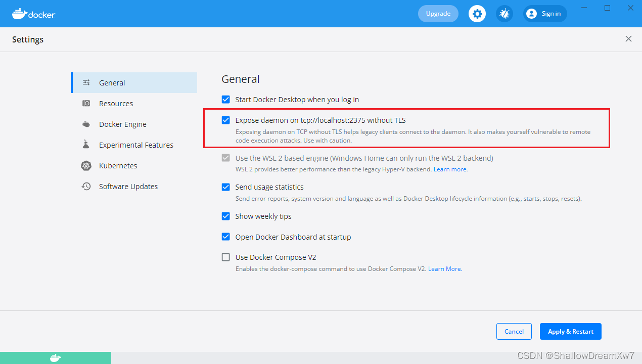Open Learn more link for WSL 2
Screen dimensions: 642x364
click(450, 169)
